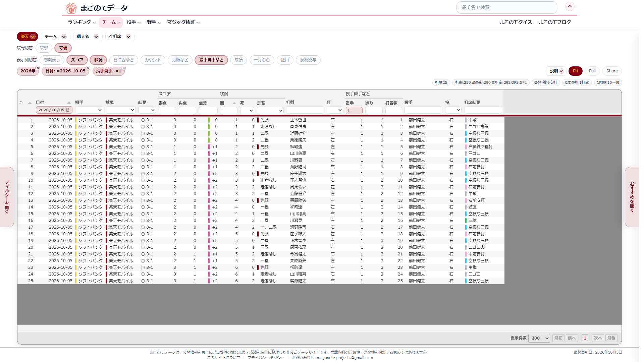Expand the 説明 dropdown

[x=556, y=71]
